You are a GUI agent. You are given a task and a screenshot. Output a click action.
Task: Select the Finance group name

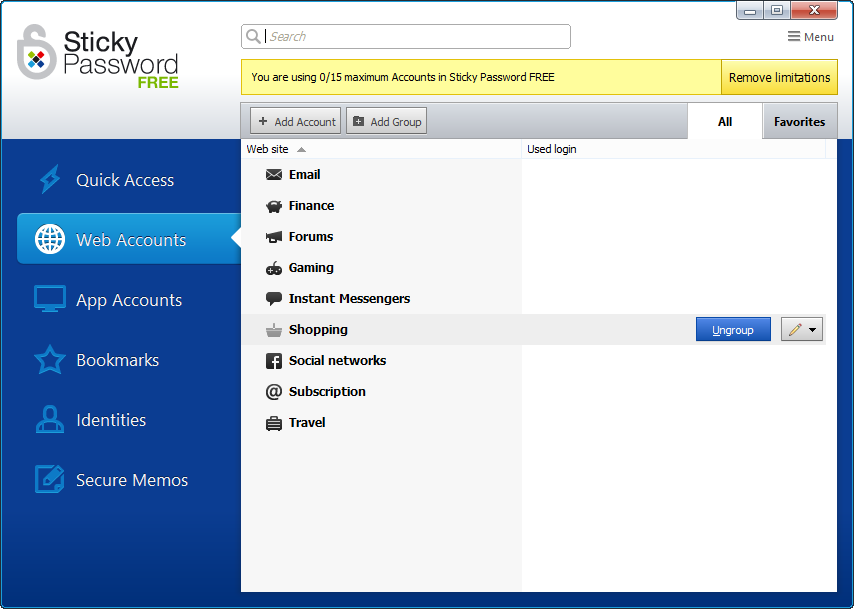coord(311,206)
